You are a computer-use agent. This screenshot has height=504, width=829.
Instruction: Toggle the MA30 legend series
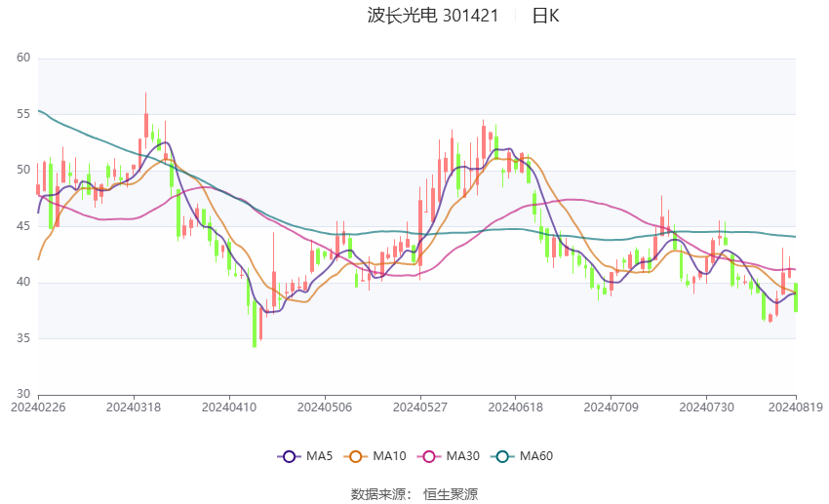coord(449,456)
